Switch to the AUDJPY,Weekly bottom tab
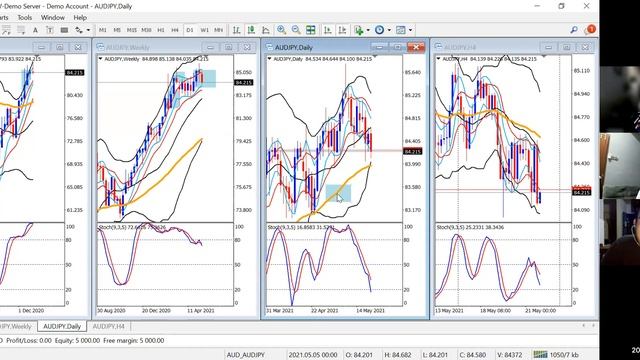This screenshot has width=640, height=360. point(16,327)
